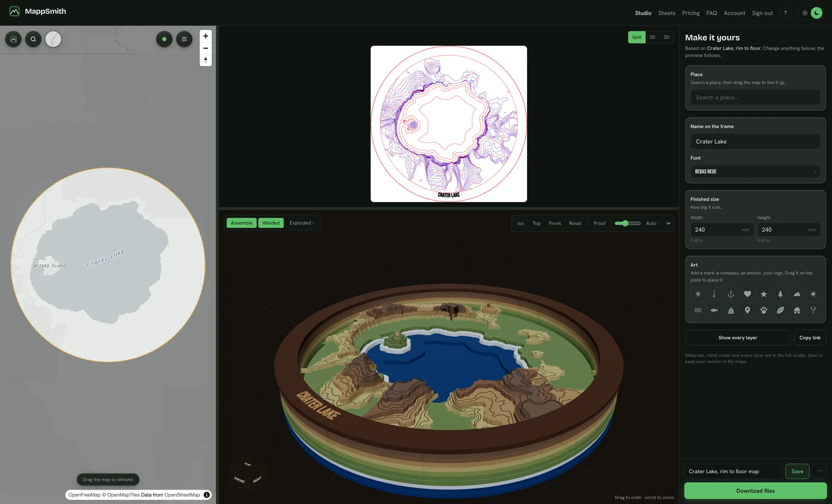
Task: Zoom in on the map with plus button
Action: pyautogui.click(x=206, y=36)
